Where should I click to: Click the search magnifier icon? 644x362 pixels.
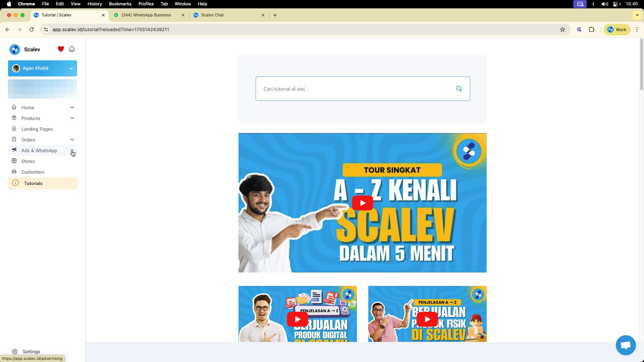point(459,89)
